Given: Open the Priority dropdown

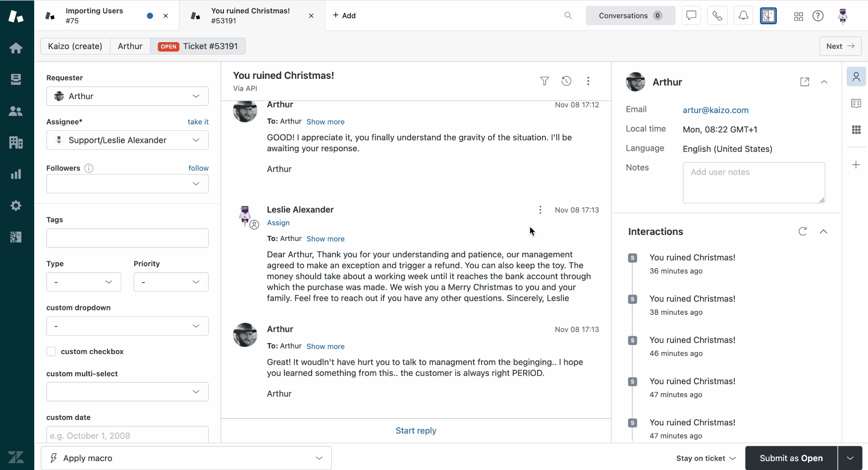Looking at the screenshot, I should [x=171, y=282].
